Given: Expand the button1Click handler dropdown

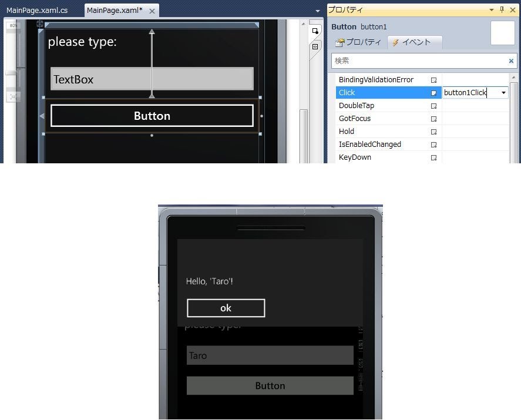Looking at the screenshot, I should click(x=503, y=93).
